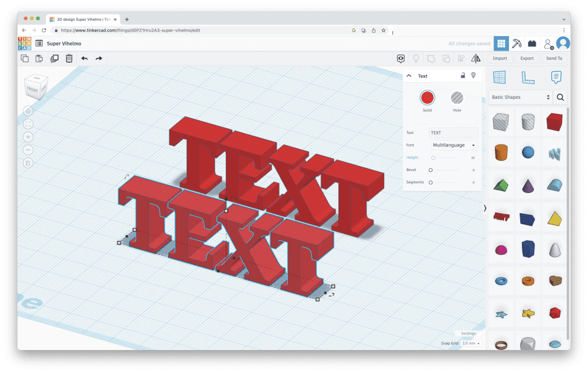Expand the Multilanguage font dropdown

[x=454, y=145]
